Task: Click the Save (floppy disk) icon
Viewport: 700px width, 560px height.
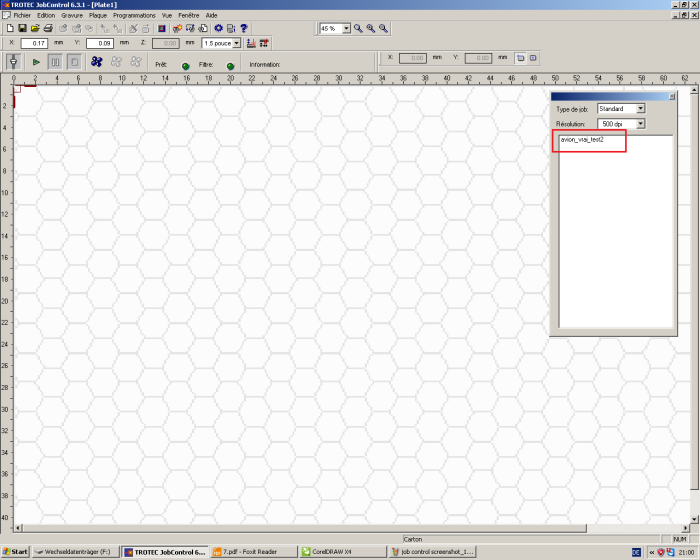Action: [22, 28]
